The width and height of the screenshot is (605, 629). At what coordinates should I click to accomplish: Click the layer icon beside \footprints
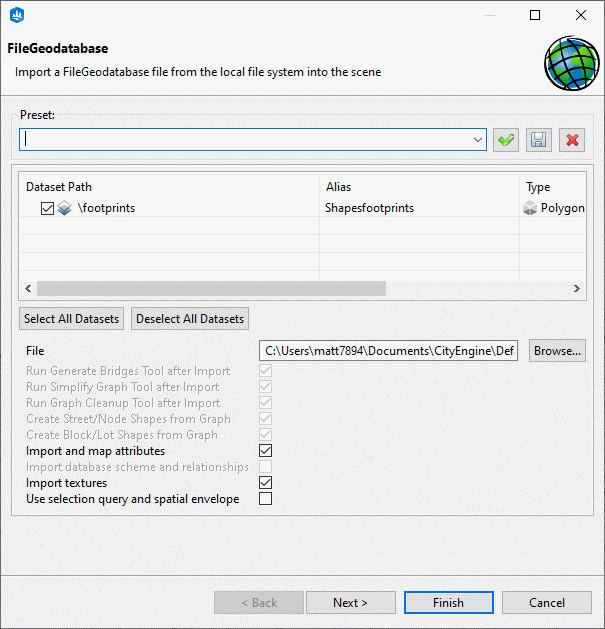64,208
